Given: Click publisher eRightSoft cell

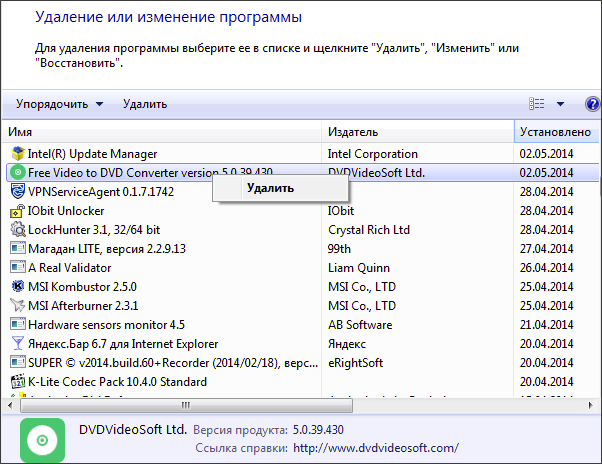Looking at the screenshot, I should [x=356, y=363].
